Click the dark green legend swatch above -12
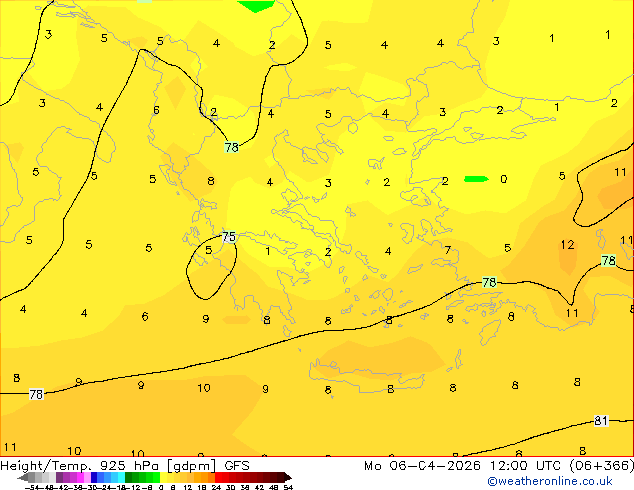634x490 pixels. (x=128, y=478)
